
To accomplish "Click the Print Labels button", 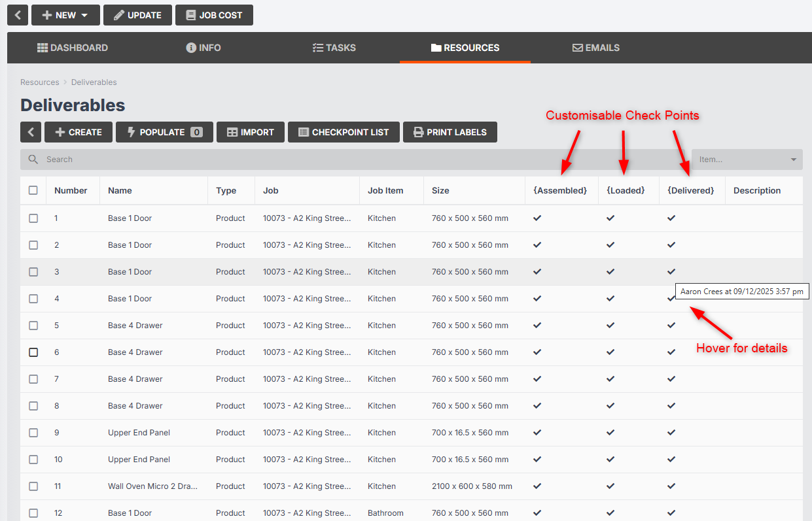I will (450, 132).
